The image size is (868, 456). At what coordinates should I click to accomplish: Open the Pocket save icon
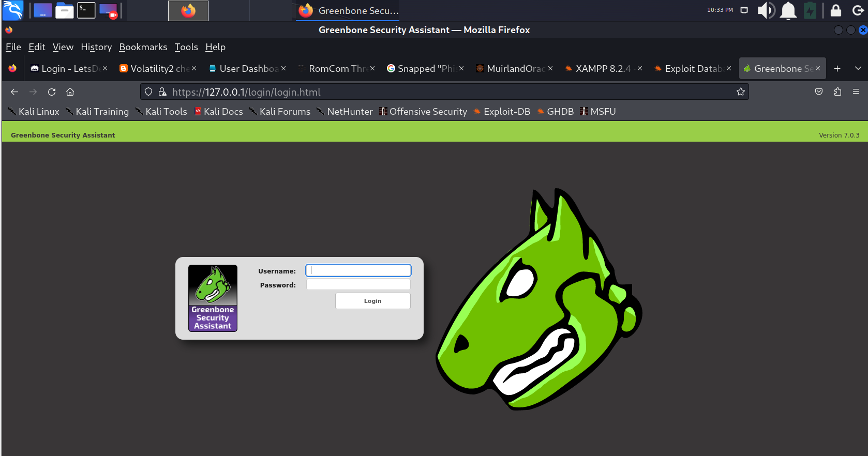pyautogui.click(x=819, y=92)
